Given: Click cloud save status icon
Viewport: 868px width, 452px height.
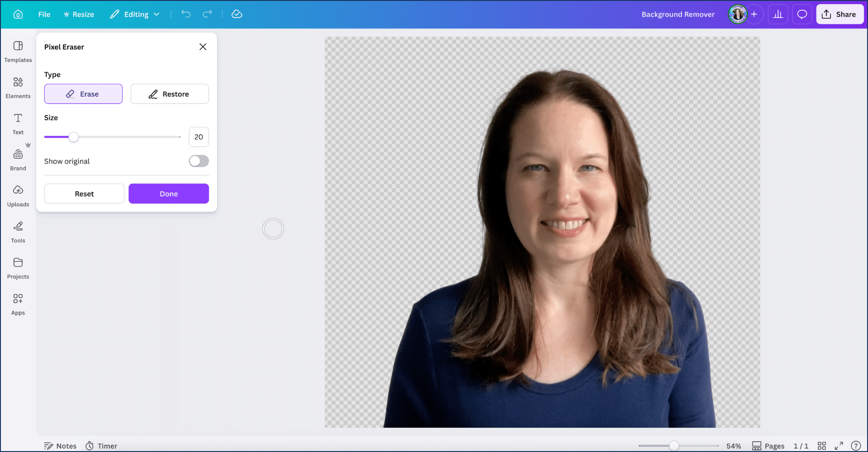Looking at the screenshot, I should coord(237,14).
